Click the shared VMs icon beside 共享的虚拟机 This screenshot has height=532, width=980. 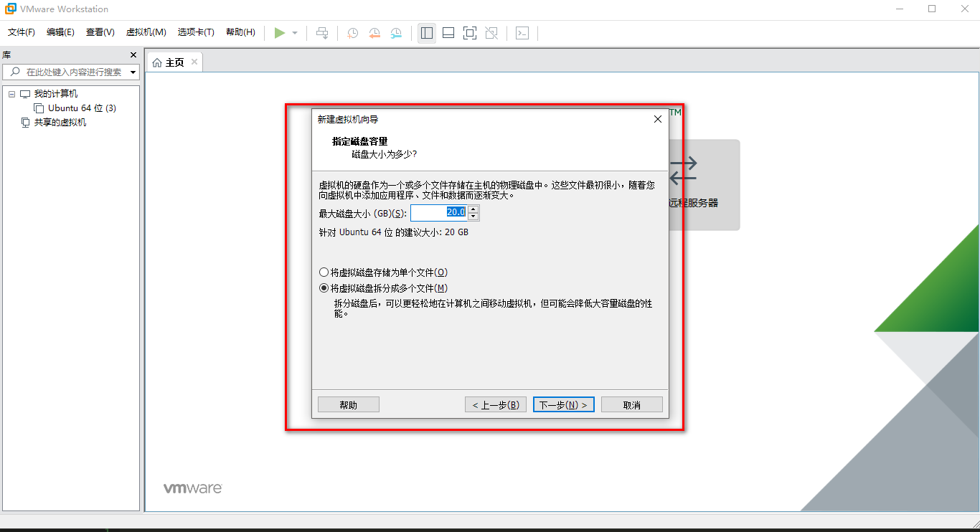pyautogui.click(x=25, y=123)
